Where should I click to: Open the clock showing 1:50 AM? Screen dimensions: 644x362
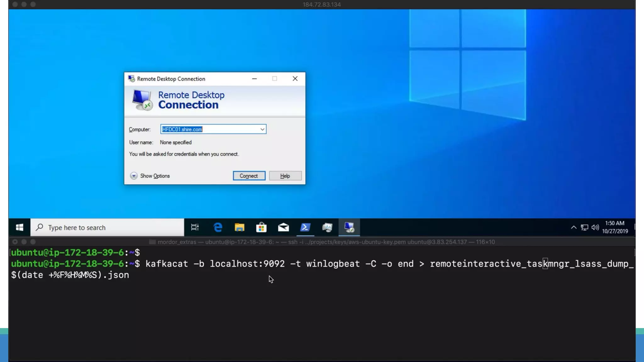click(615, 227)
